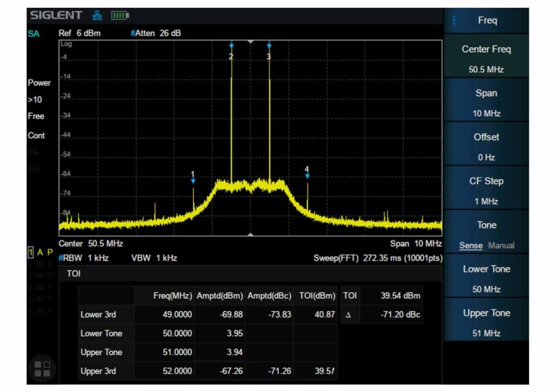Screen dimensions: 555x392
Task: Click the Center 50.5 MHz label below graph
Action: point(90,243)
